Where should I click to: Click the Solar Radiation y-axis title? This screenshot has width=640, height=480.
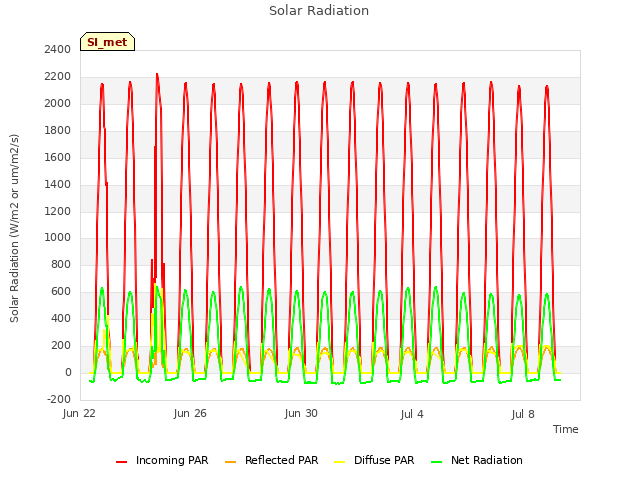14,228
